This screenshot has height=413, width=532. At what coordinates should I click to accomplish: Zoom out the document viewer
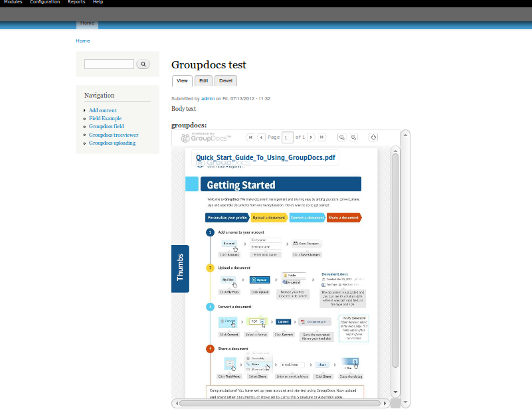341,137
